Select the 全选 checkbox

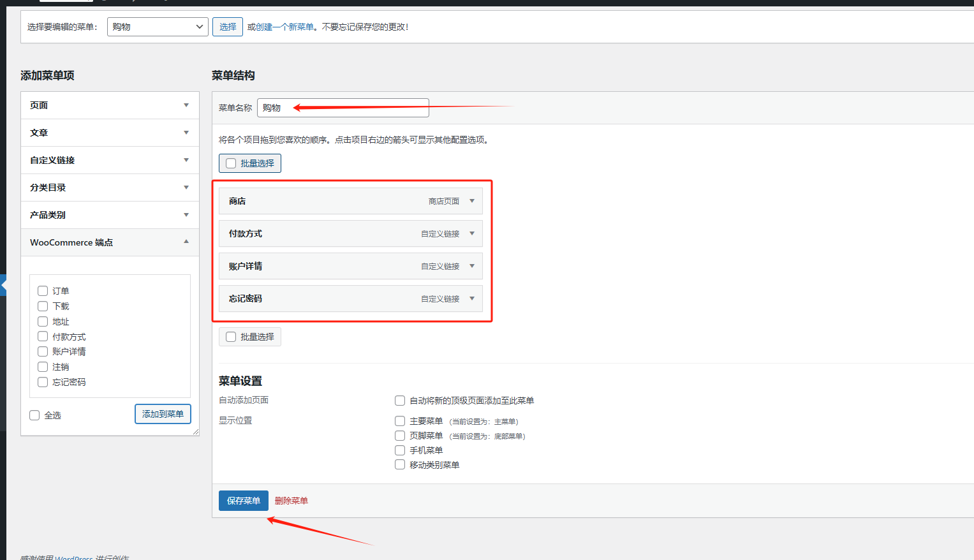tap(34, 415)
